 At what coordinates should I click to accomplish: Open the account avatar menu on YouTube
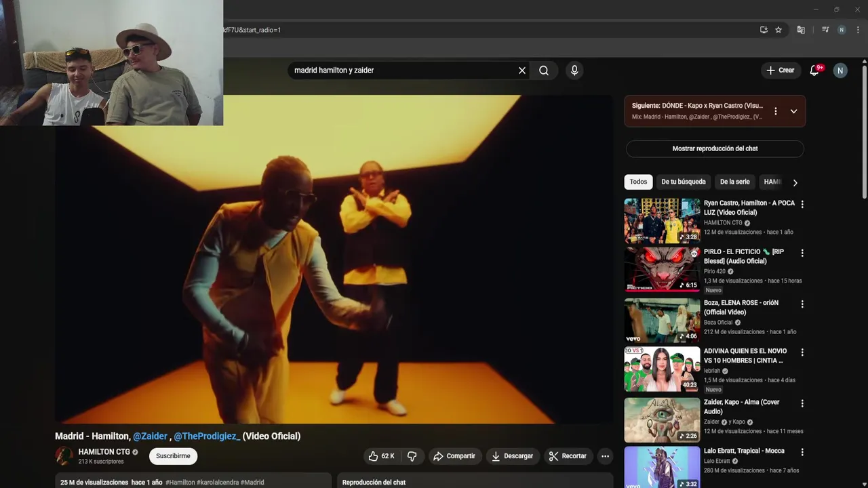click(840, 70)
